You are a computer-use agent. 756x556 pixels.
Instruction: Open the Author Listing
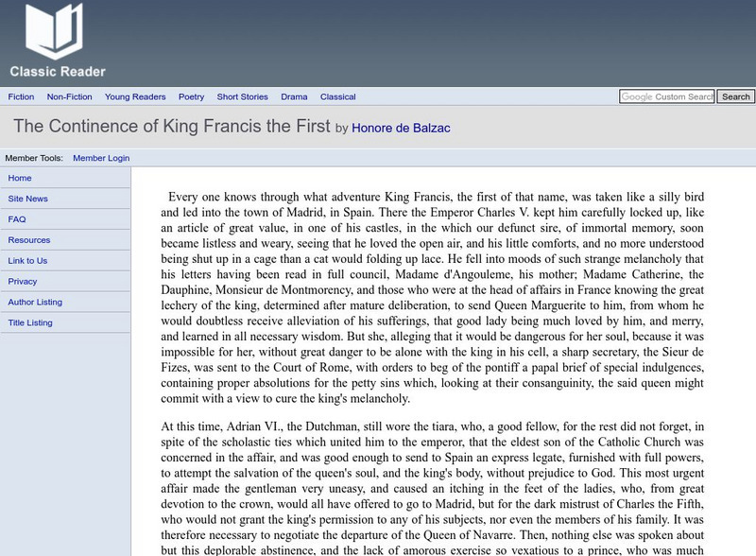pos(35,303)
